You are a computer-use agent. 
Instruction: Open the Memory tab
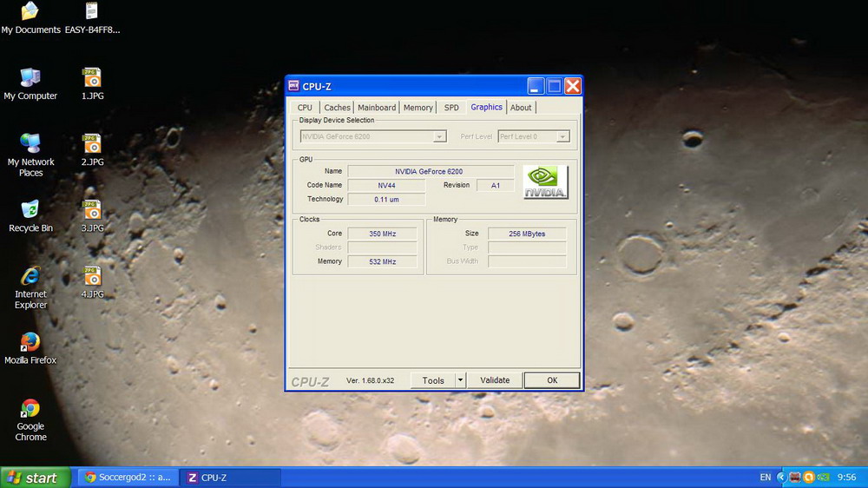tap(418, 108)
